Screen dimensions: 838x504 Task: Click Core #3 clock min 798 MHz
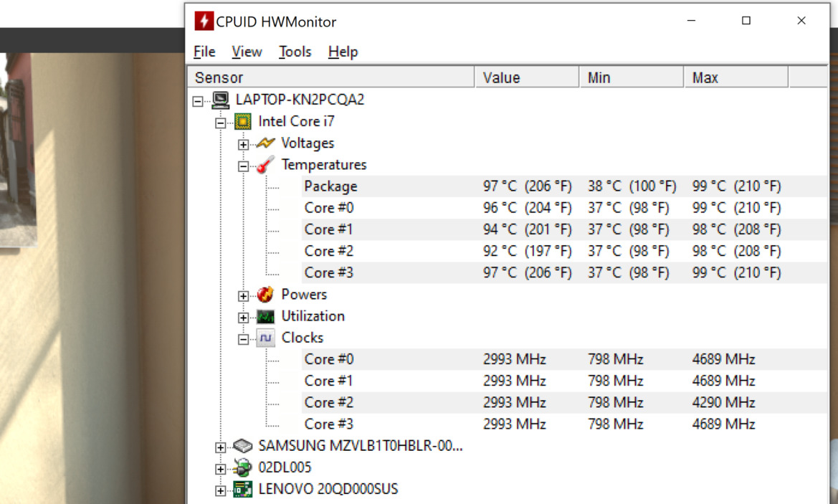coord(616,424)
